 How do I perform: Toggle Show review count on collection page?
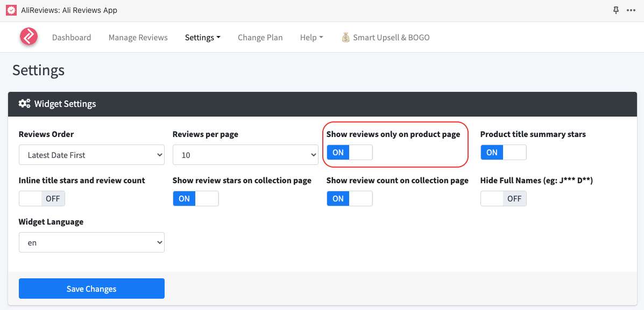[x=349, y=199]
